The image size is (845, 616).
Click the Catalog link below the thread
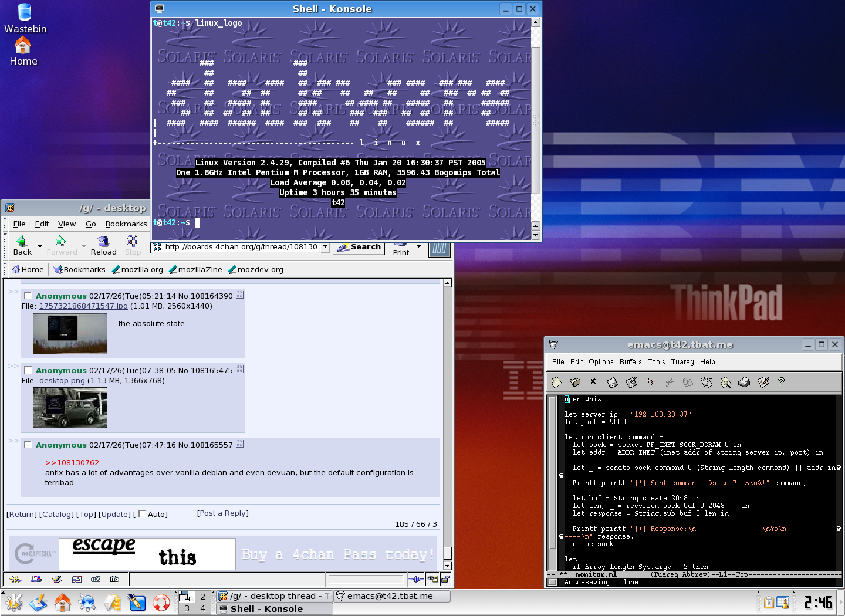(x=56, y=515)
